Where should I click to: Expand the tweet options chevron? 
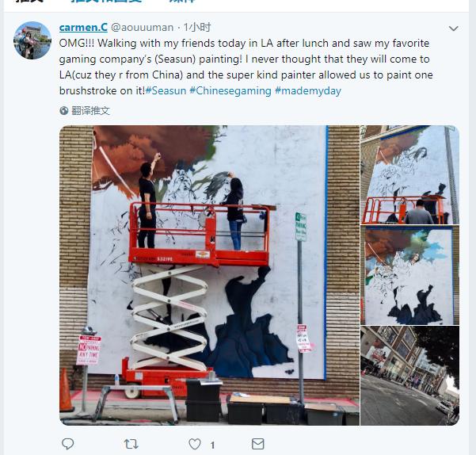(453, 29)
